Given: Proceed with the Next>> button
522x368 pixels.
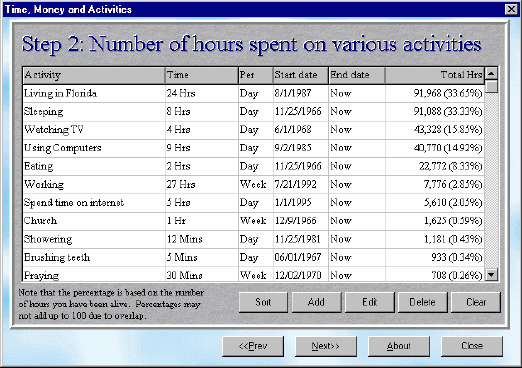Looking at the screenshot, I should [326, 346].
